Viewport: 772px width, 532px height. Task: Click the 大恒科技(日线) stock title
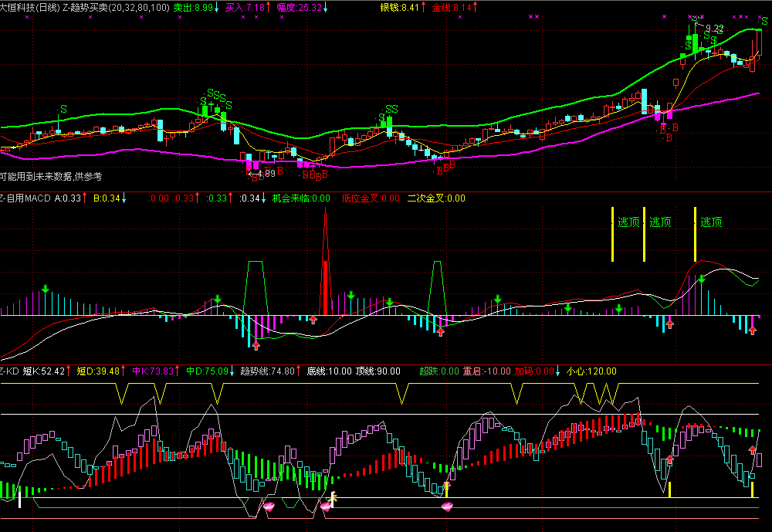[x=30, y=8]
